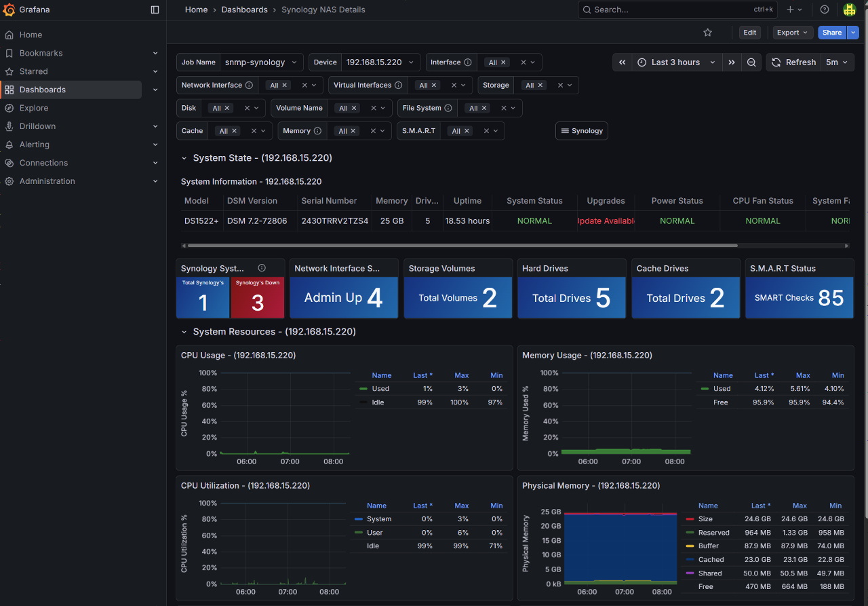Click the system information table horizontal scrollbar
Viewport: 868px width, 606px height.
click(x=461, y=246)
